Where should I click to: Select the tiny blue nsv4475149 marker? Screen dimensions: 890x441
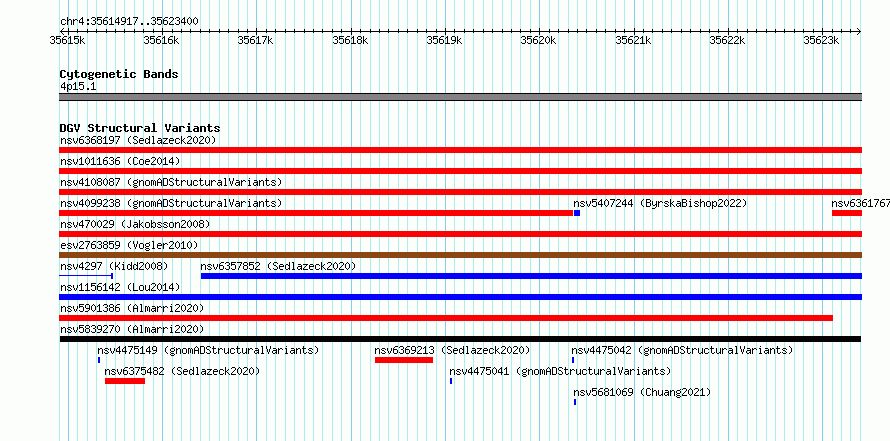99,360
